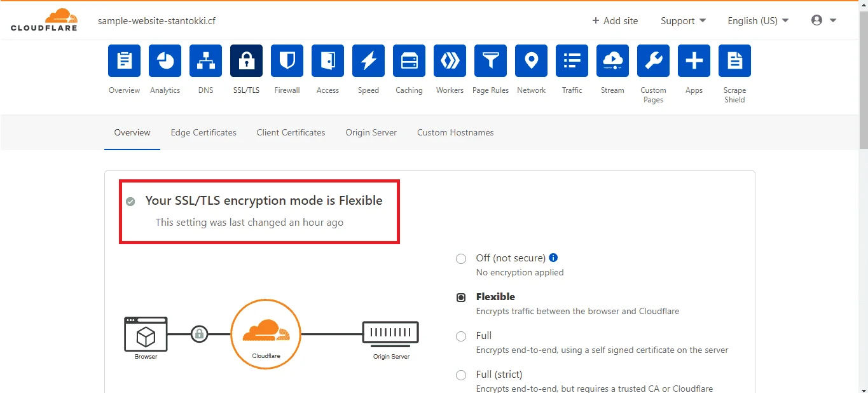
Task: Expand the Support dropdown
Action: tap(683, 20)
